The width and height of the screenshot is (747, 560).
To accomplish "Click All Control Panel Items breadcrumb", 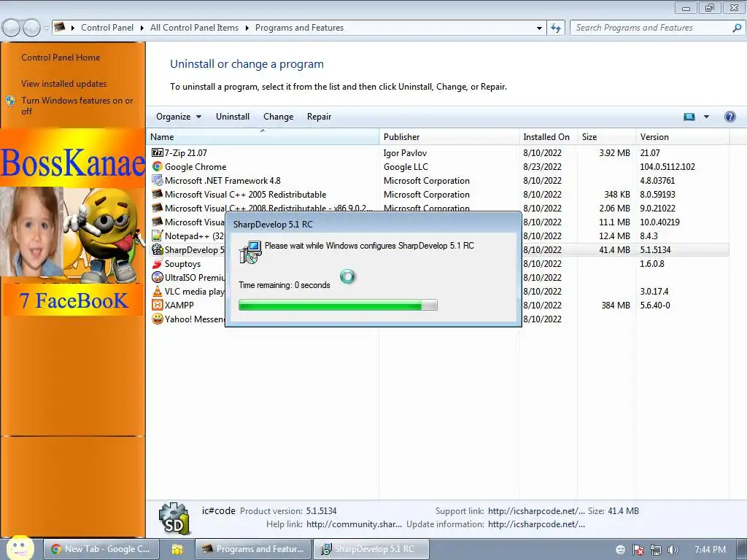I will pos(194,28).
